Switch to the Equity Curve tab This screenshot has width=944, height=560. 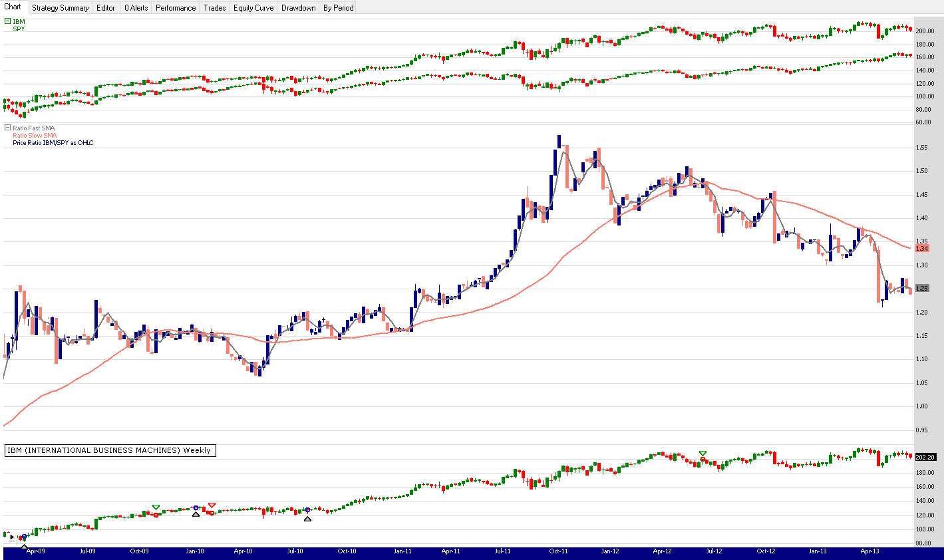click(253, 8)
